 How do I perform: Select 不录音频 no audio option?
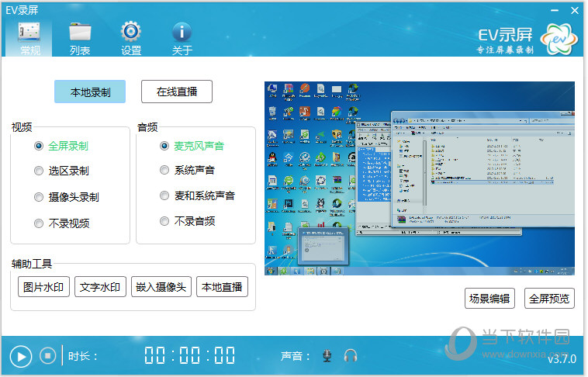[x=187, y=221]
